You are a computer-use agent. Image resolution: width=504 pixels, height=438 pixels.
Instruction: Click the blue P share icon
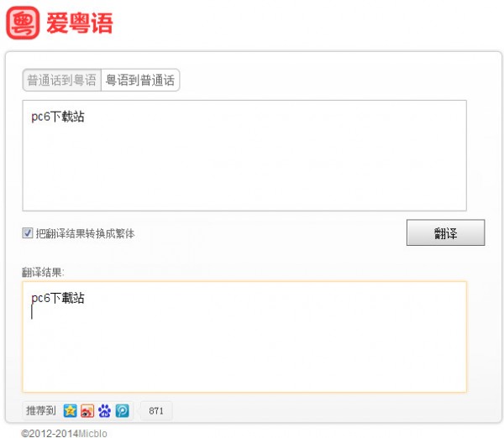pos(122,411)
